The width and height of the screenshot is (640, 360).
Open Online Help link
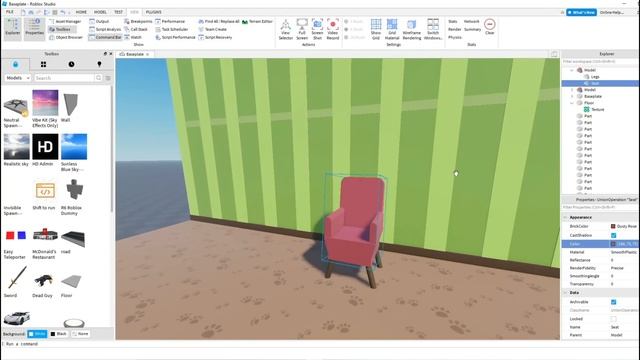pyautogui.click(x=611, y=12)
